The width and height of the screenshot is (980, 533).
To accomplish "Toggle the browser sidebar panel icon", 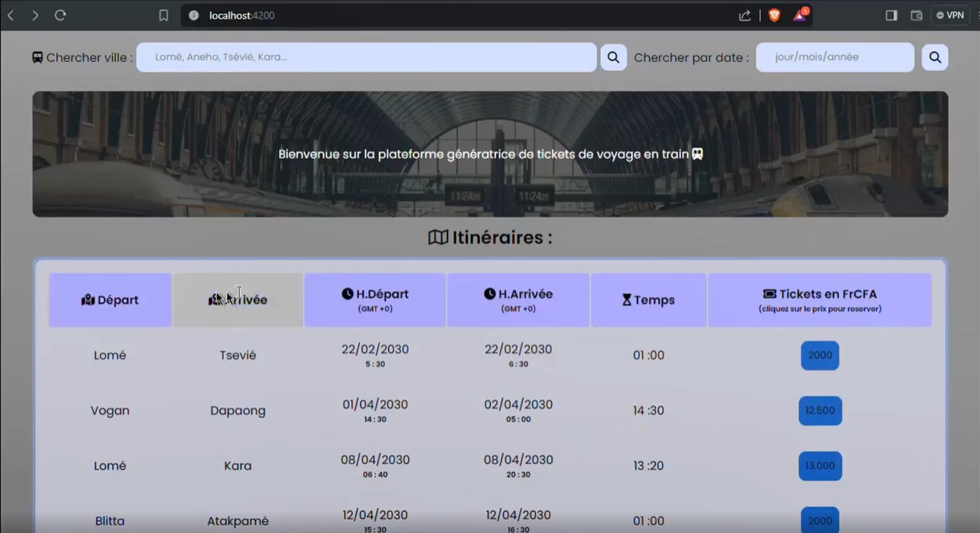I will (x=891, y=16).
